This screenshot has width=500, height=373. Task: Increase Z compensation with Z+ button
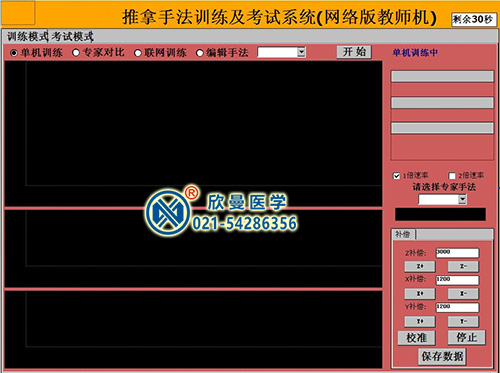point(420,266)
